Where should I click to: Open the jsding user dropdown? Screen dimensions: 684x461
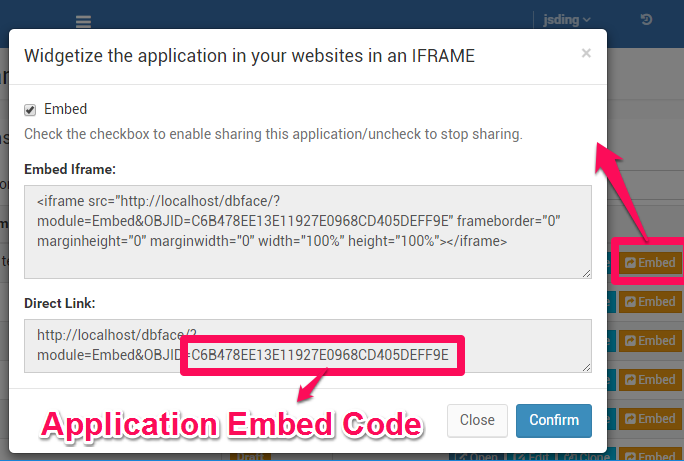click(566, 20)
